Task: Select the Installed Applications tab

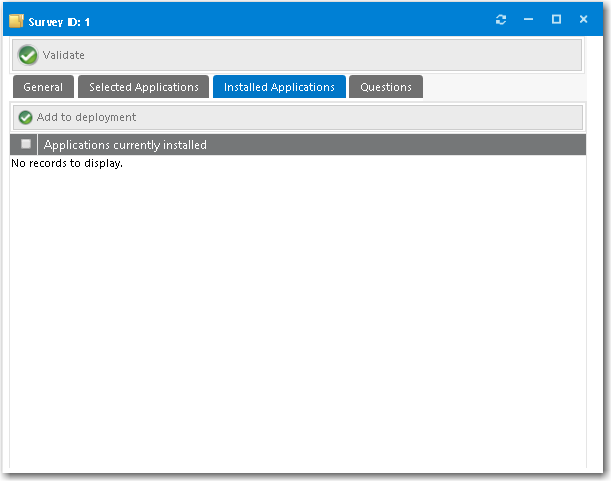Action: (279, 87)
